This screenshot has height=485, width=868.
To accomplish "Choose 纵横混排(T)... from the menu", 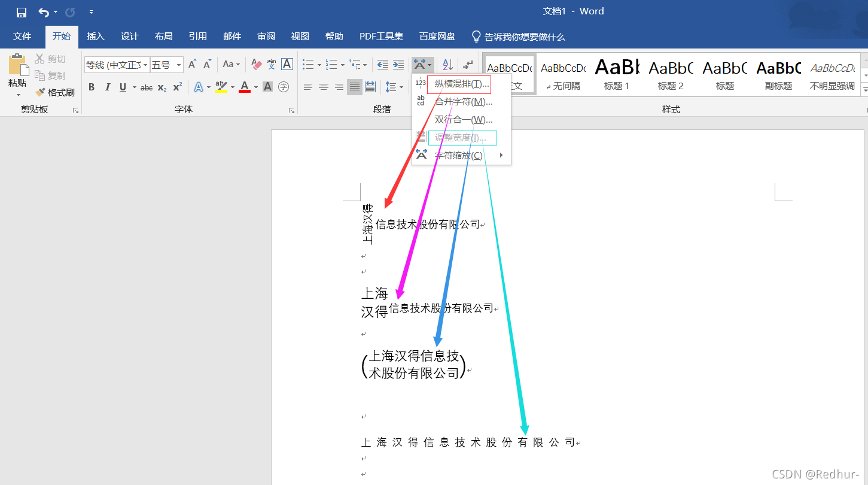I will [462, 83].
